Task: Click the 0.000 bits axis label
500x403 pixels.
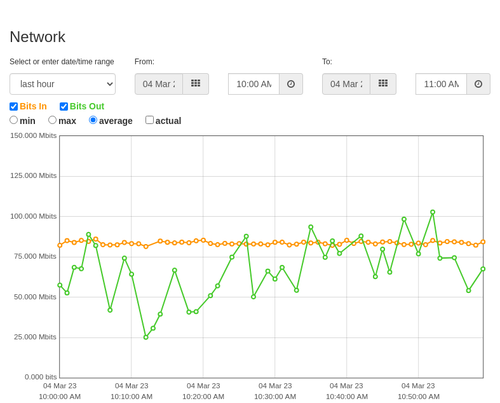Action: 41,377
